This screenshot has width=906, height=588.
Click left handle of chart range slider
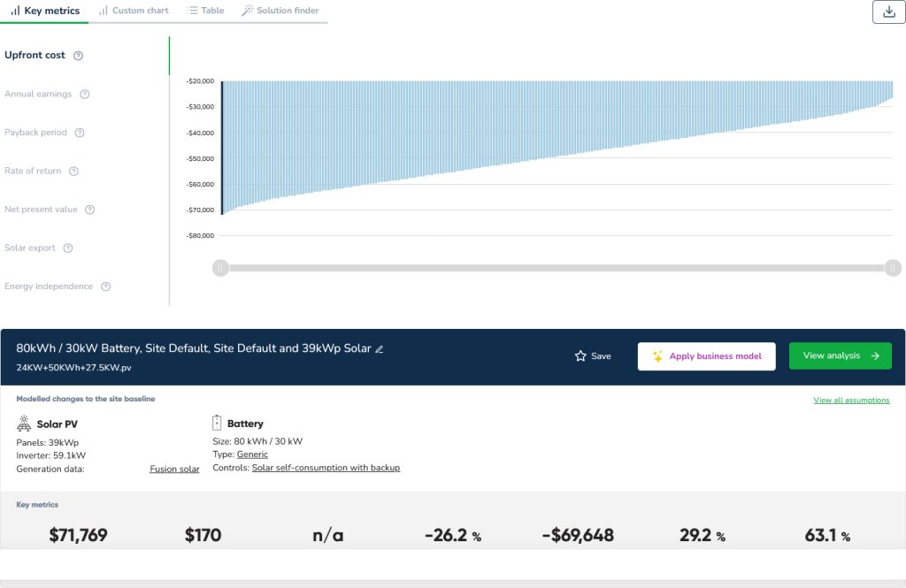[x=220, y=268]
